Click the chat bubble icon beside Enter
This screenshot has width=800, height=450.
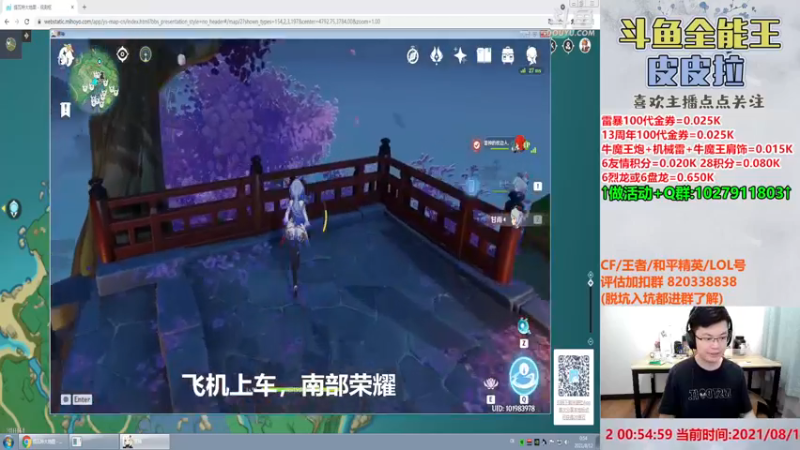point(66,399)
